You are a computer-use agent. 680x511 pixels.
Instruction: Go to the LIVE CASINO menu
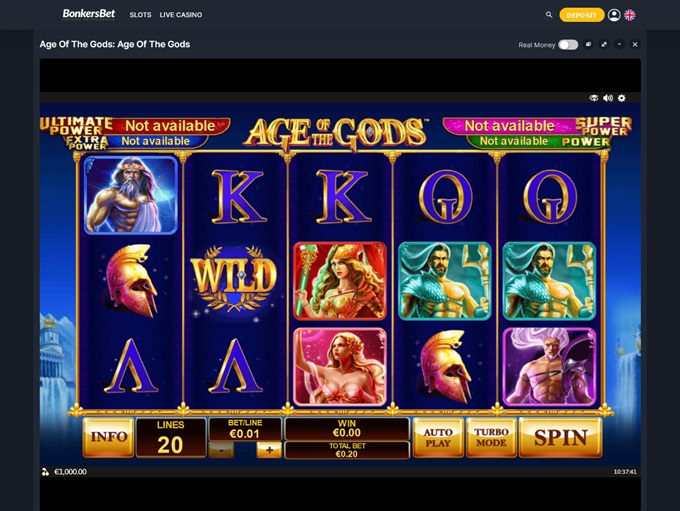181,15
